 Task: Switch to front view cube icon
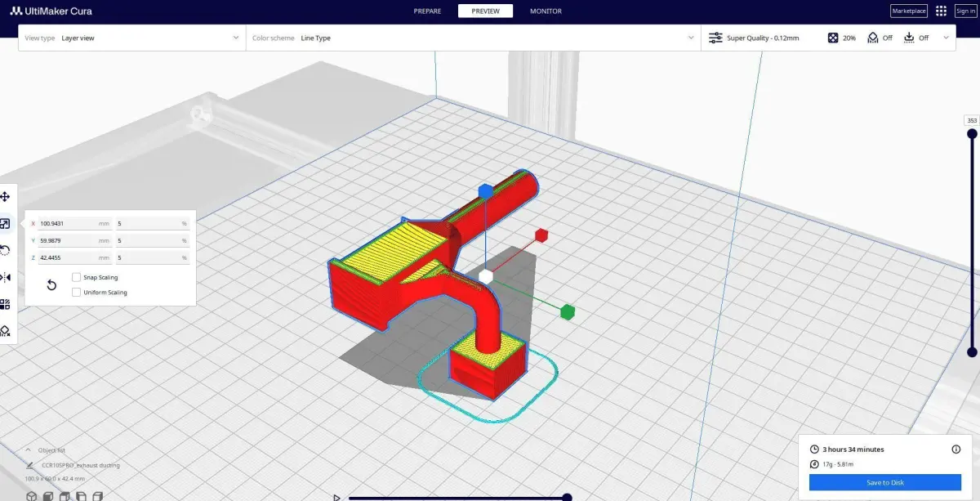pos(48,495)
